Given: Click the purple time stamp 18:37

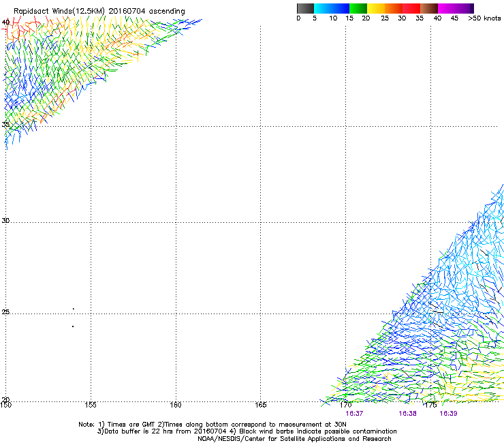Looking at the screenshot, I should [x=354, y=414].
